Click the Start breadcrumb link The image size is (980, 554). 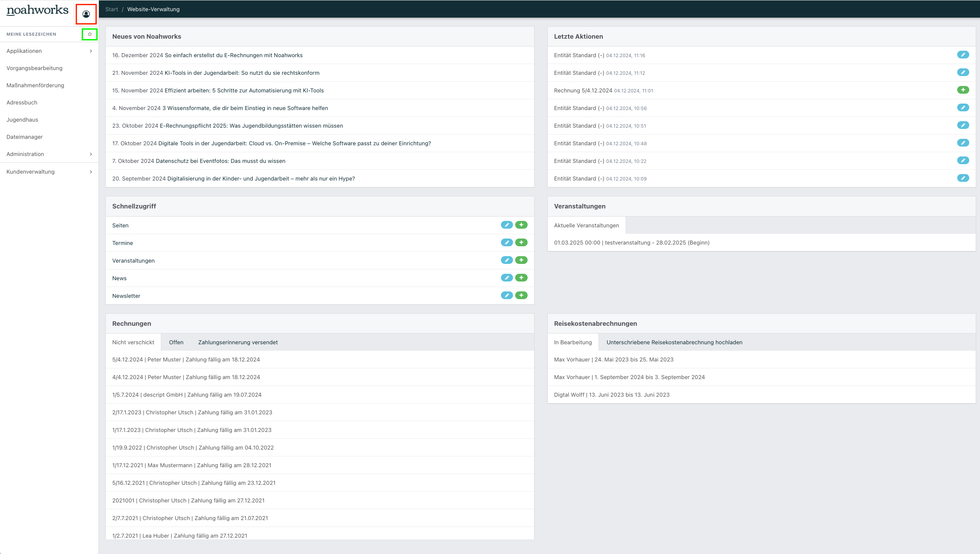tap(111, 9)
